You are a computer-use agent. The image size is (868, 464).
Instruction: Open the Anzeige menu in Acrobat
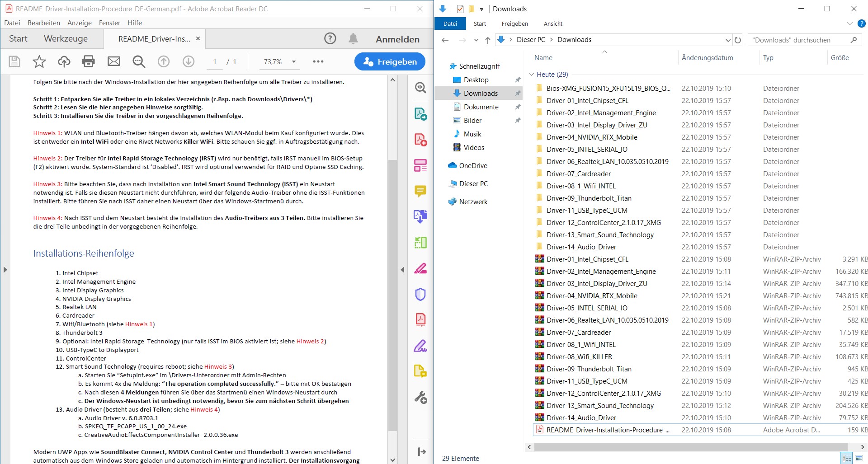coord(80,23)
